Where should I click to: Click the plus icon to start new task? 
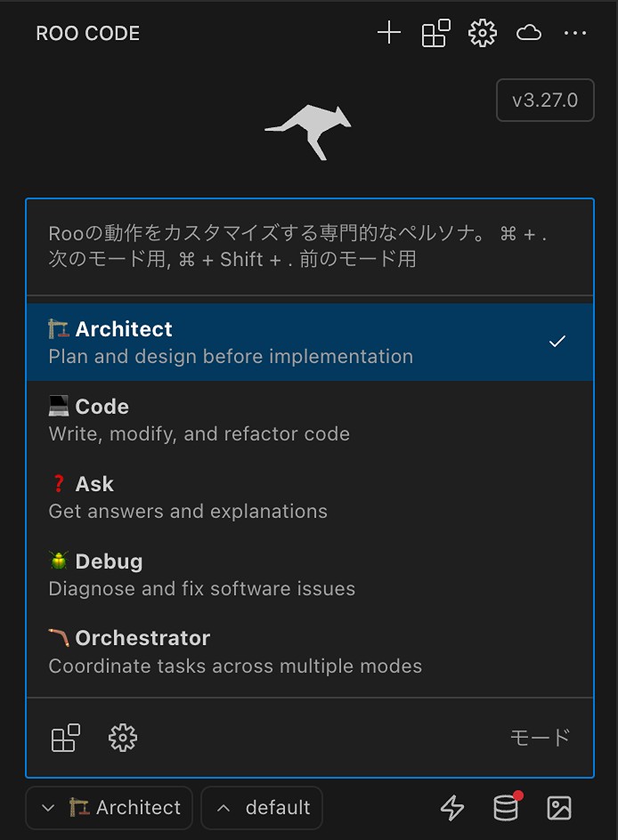click(x=389, y=34)
